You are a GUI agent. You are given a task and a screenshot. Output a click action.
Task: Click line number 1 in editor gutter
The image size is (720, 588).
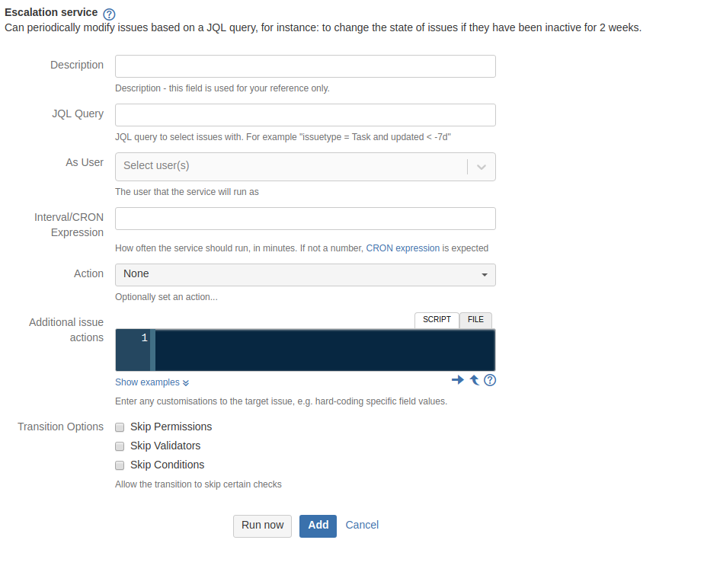click(x=144, y=338)
